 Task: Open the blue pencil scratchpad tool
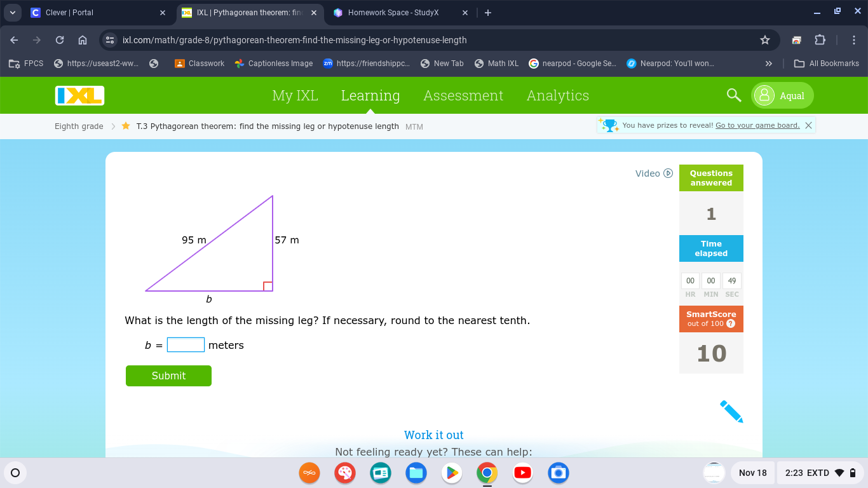[731, 412]
